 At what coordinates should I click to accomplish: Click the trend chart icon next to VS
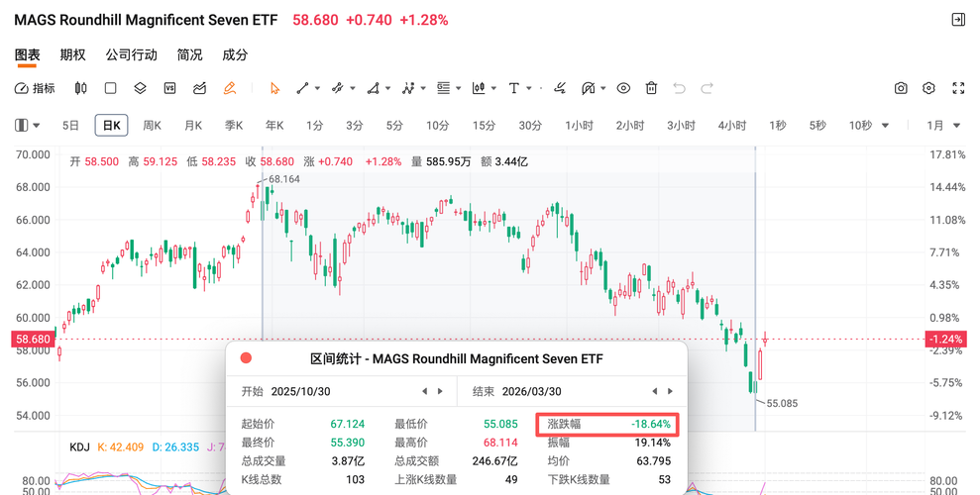(199, 89)
